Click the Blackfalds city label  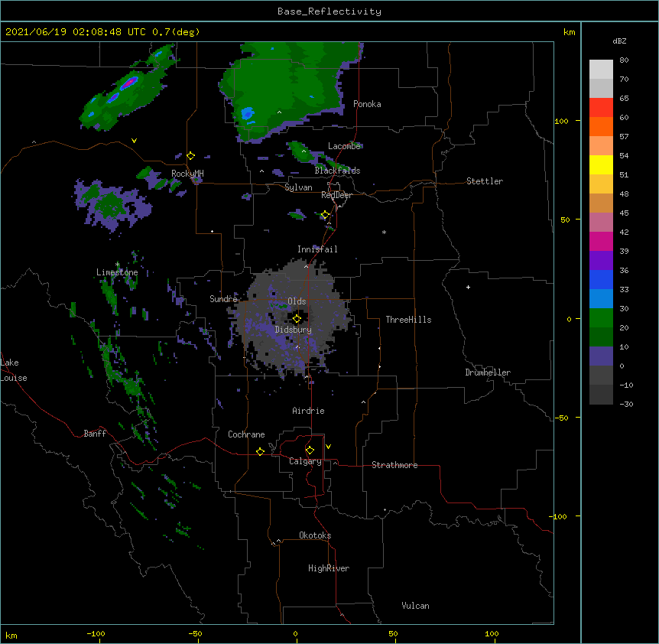click(337, 171)
